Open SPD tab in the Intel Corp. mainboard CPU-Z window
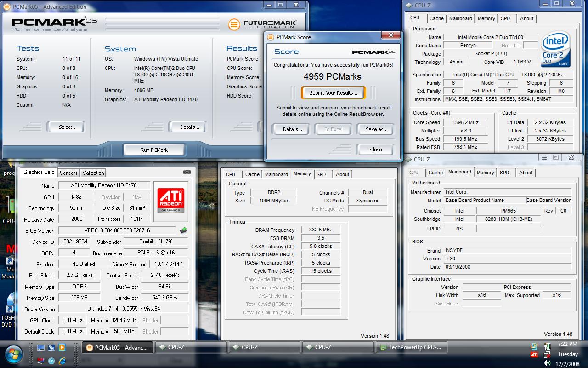Viewport: 588px width, 368px height. [504, 172]
